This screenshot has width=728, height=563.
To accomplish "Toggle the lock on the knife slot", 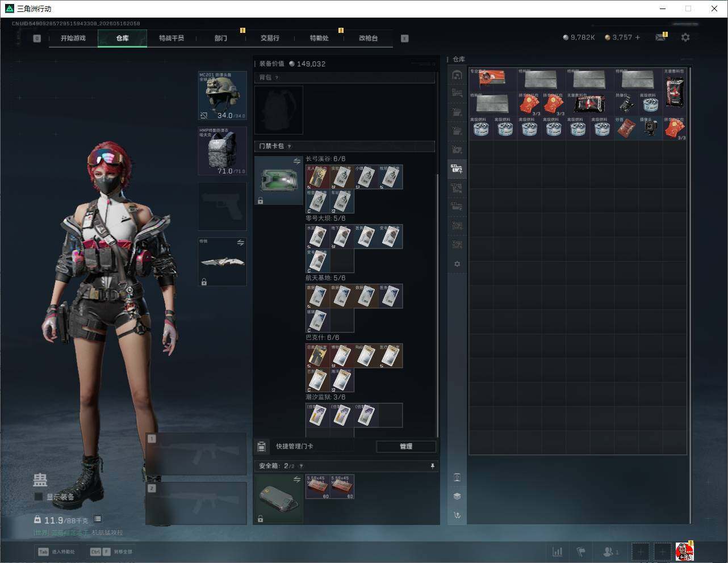I will tap(204, 281).
